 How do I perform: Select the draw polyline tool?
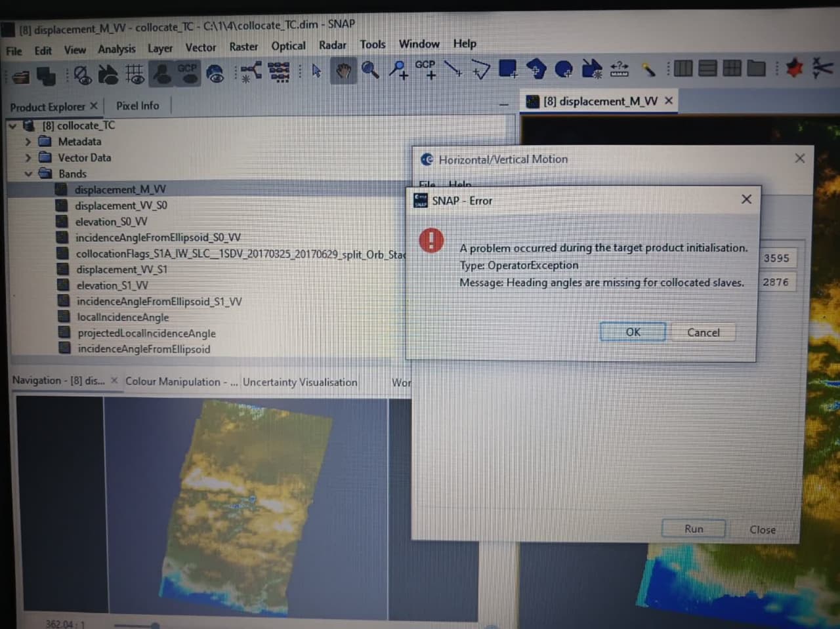pos(480,68)
